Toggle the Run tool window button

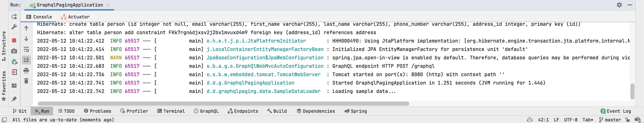pos(42,111)
